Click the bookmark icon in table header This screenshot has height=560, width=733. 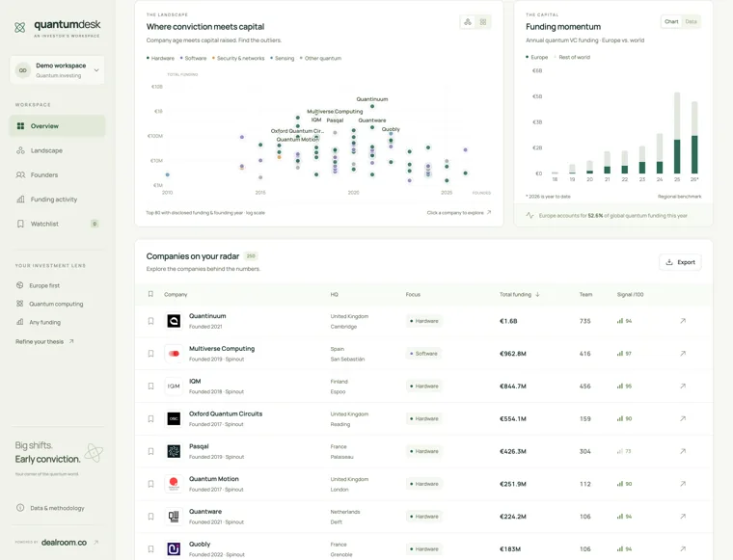pos(150,294)
